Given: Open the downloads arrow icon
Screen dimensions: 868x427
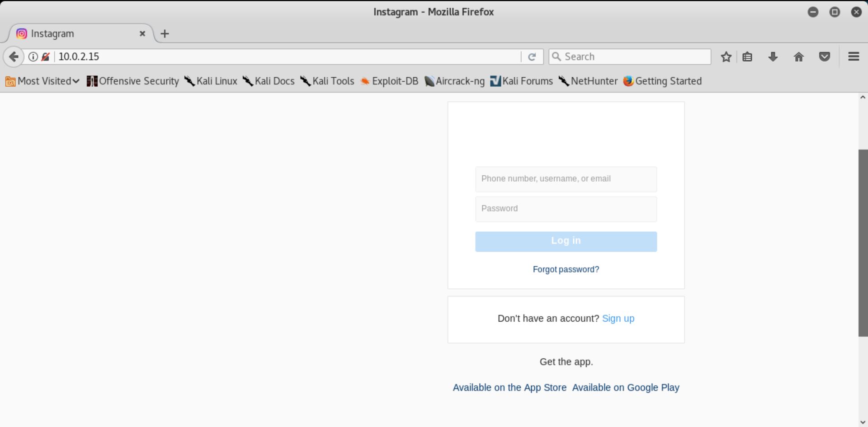Looking at the screenshot, I should click(x=773, y=56).
